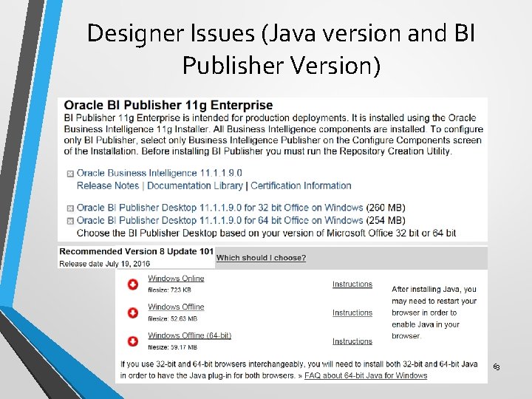The height and width of the screenshot is (399, 532).
Task: Click the Windows Offline download link
Action: point(176,307)
